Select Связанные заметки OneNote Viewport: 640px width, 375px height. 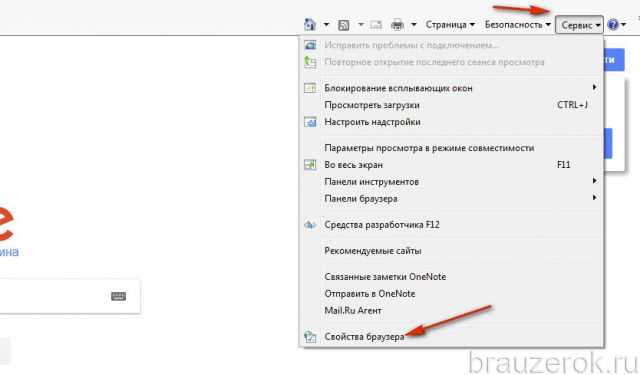[451, 277]
